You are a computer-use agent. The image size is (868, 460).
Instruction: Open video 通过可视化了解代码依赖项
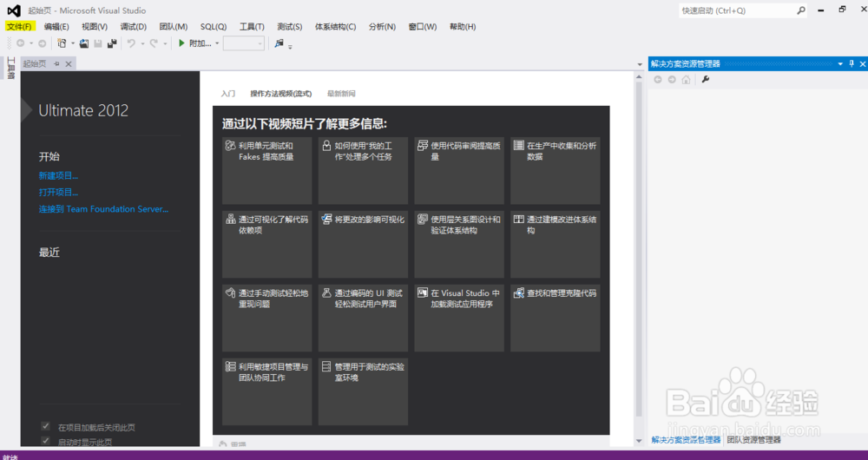[266, 244]
